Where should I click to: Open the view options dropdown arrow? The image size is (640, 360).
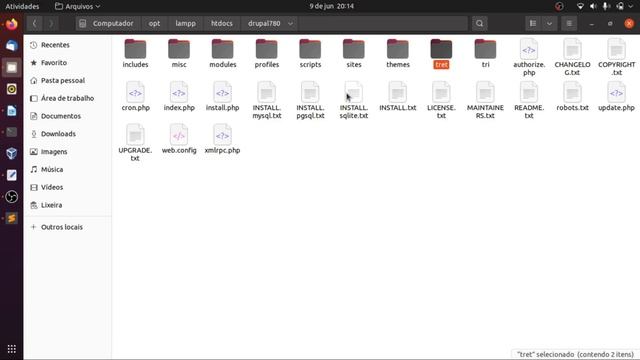coord(549,24)
